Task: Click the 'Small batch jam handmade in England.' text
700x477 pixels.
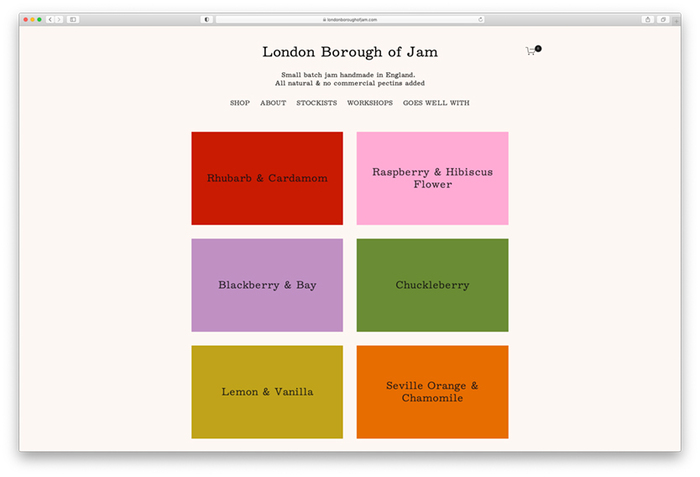Action: coord(348,75)
